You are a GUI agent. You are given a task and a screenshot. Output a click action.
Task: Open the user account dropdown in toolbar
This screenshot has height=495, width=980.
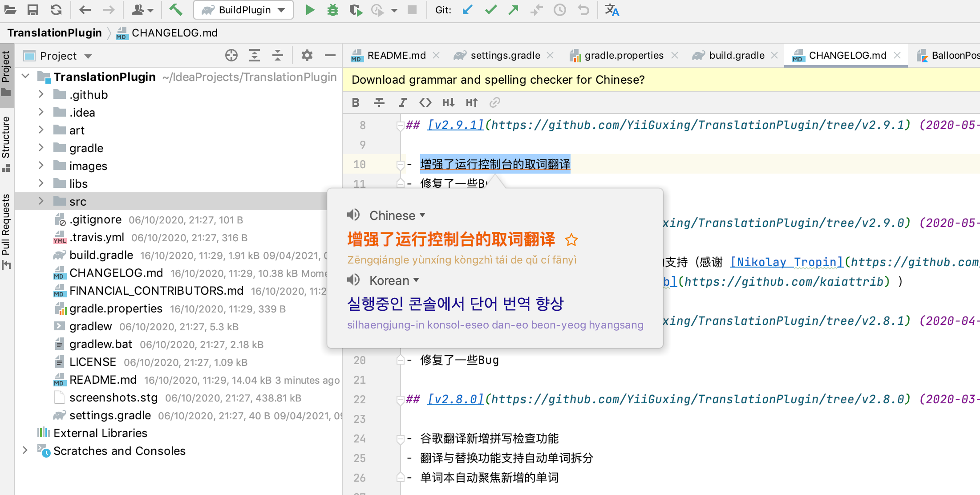pyautogui.click(x=142, y=10)
